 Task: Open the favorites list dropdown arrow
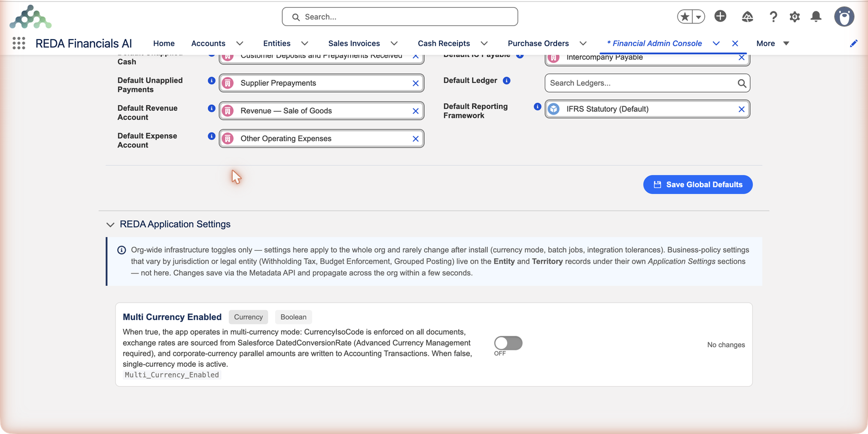tap(699, 17)
